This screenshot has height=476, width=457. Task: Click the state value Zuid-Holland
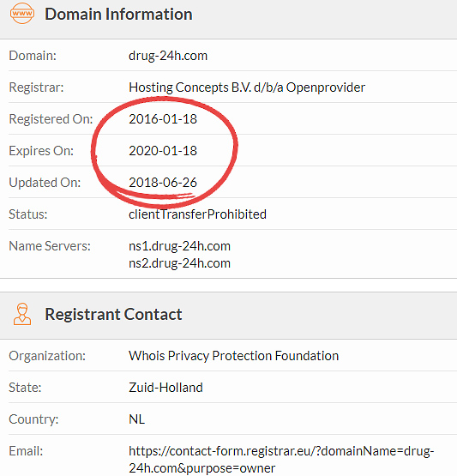click(165, 388)
